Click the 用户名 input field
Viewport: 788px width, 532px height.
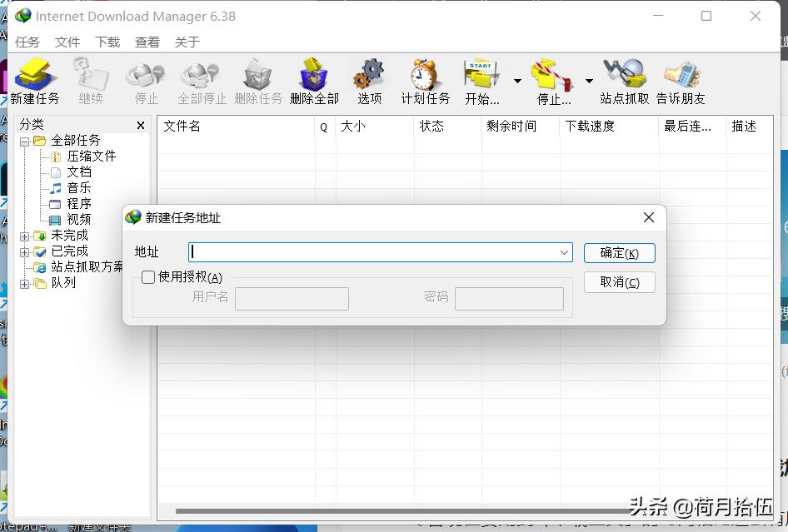pyautogui.click(x=292, y=299)
